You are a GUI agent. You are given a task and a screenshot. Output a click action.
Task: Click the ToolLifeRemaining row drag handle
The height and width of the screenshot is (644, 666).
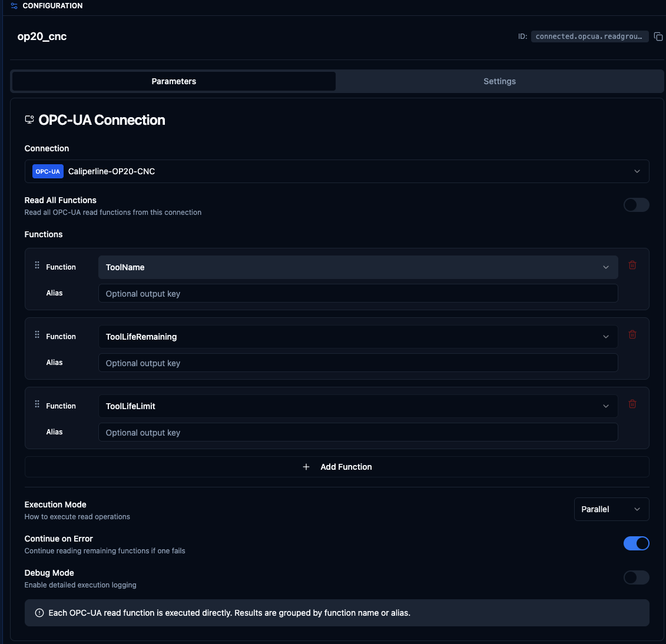coord(37,335)
